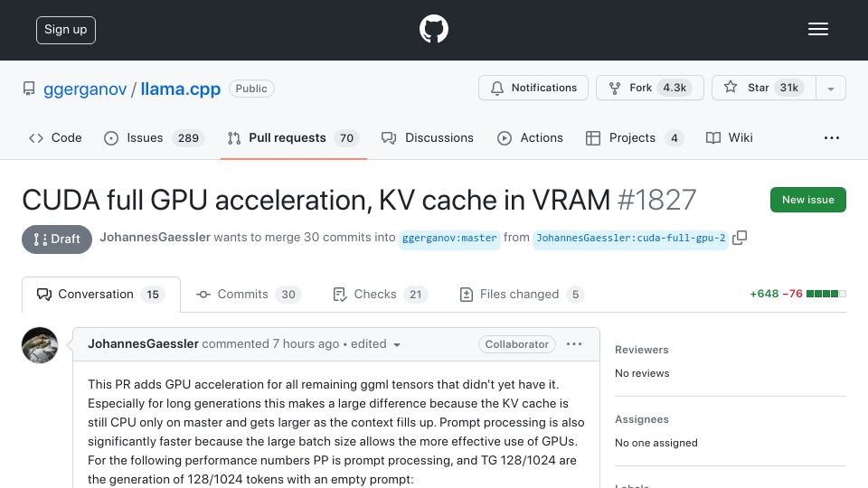Click the 7 hours ago timestamp

[306, 344]
